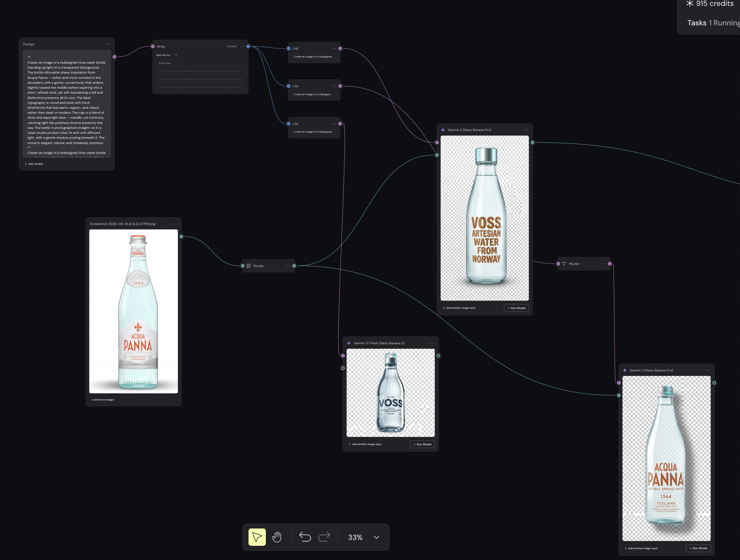
Task: Click the text T icon on Router node
Action: click(564, 264)
